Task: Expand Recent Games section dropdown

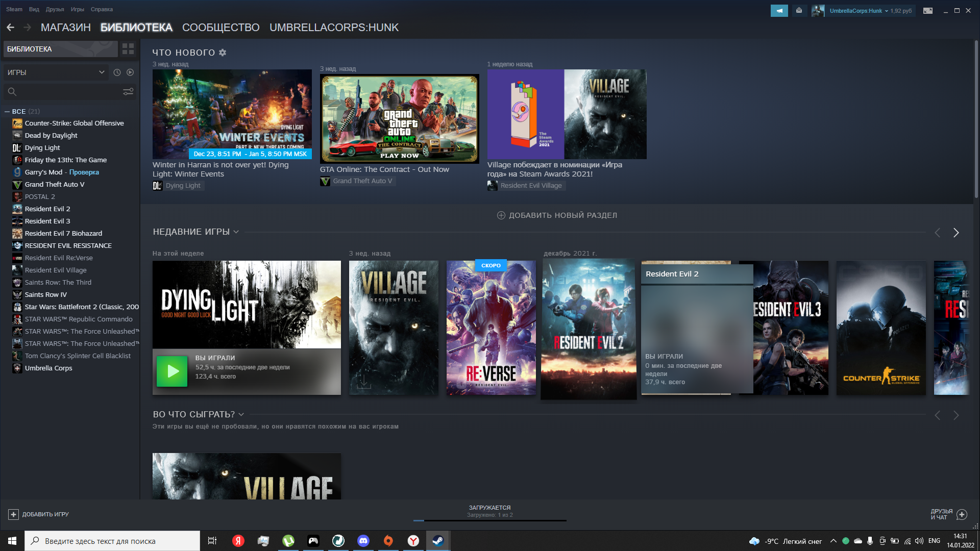Action: pos(236,232)
